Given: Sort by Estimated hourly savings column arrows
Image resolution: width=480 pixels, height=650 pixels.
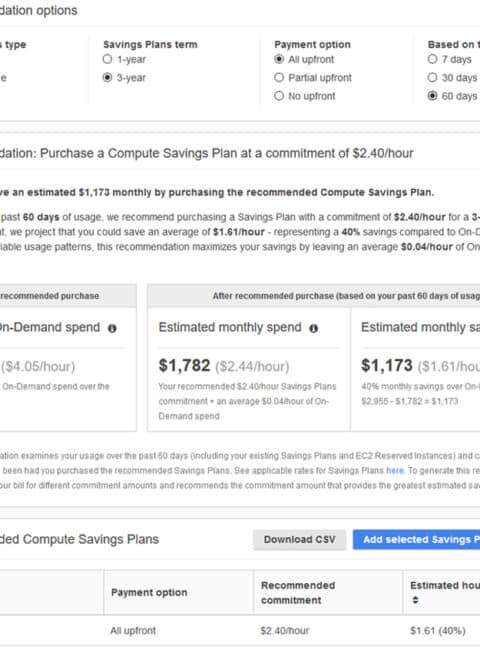Looking at the screenshot, I should pyautogui.click(x=415, y=600).
